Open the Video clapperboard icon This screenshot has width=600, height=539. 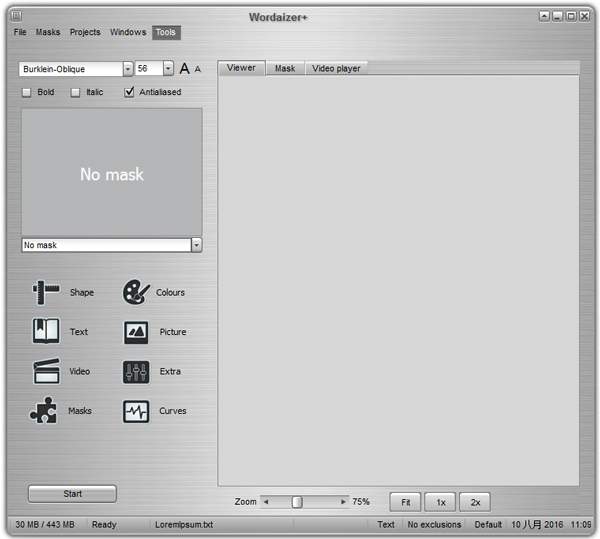click(46, 371)
